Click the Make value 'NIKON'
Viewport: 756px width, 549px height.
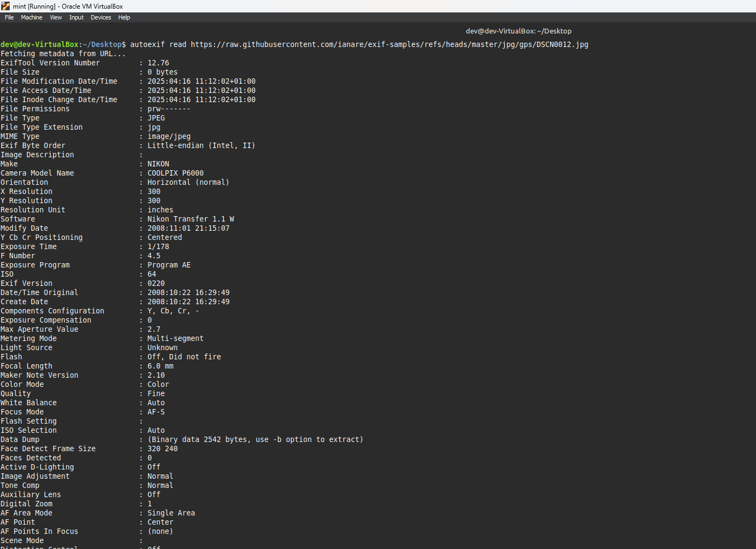point(158,164)
